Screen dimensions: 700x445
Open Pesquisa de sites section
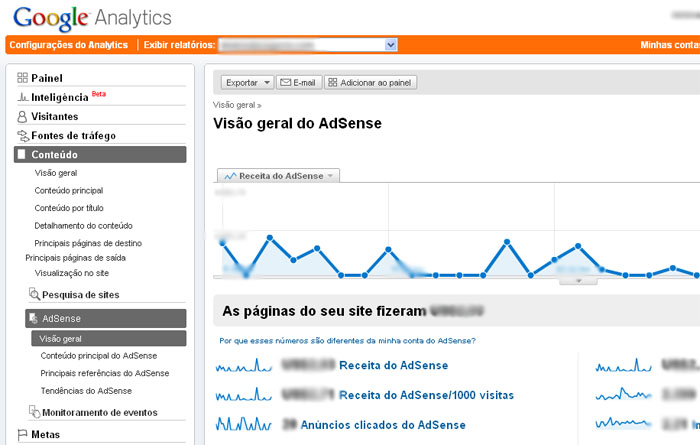[x=81, y=295]
